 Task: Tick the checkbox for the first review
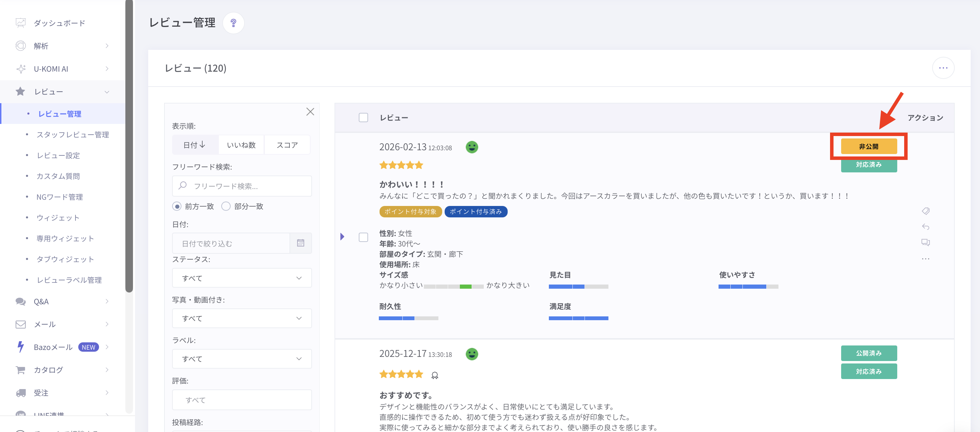click(363, 237)
